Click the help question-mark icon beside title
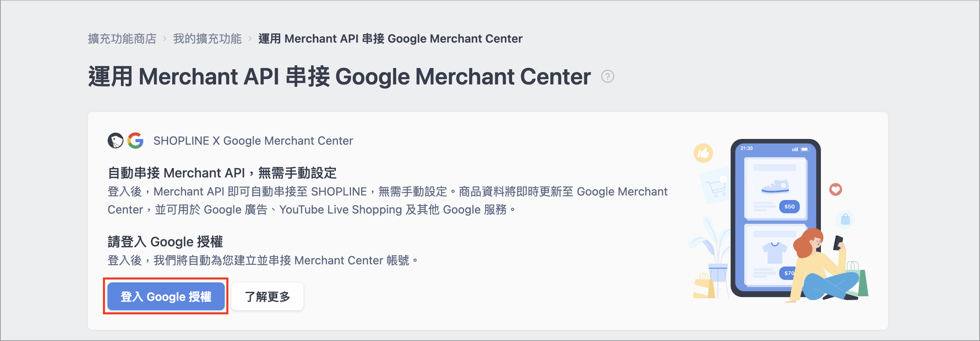This screenshot has height=341, width=980. [607, 77]
